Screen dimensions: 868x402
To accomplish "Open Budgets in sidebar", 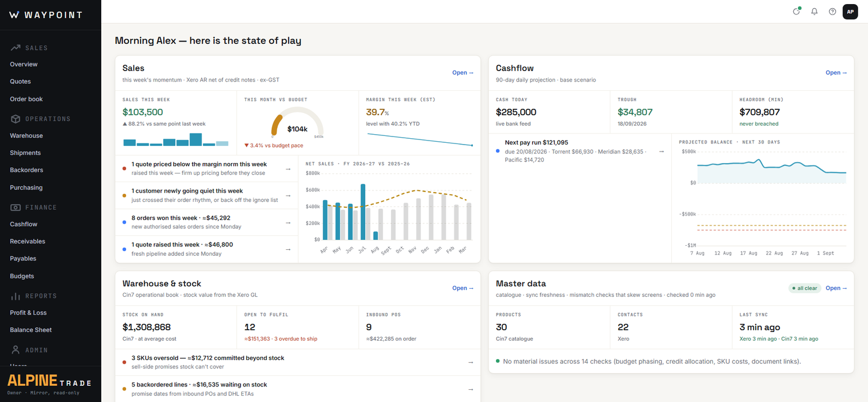I will point(22,276).
